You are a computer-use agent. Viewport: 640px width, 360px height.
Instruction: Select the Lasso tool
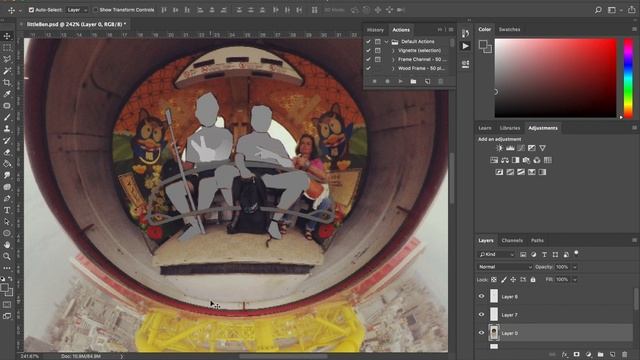[x=7, y=59]
